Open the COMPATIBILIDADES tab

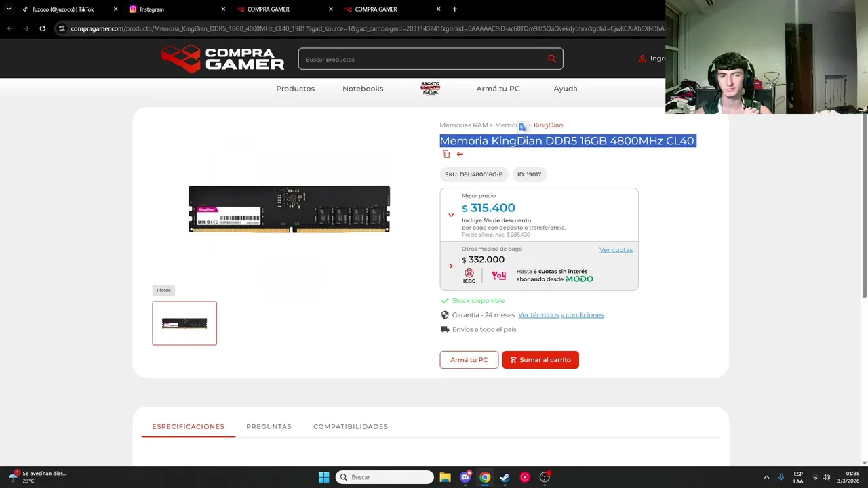click(x=351, y=426)
